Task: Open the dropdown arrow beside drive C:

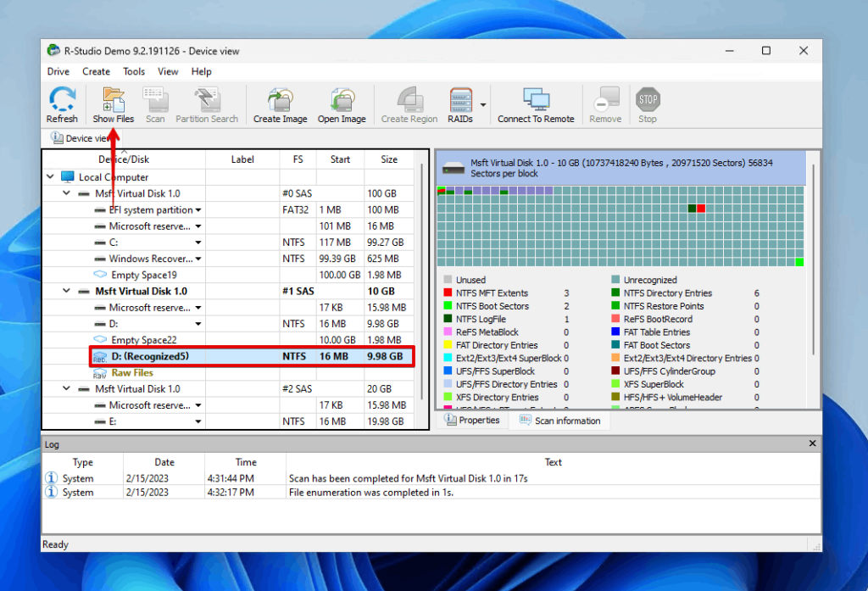Action: [197, 242]
